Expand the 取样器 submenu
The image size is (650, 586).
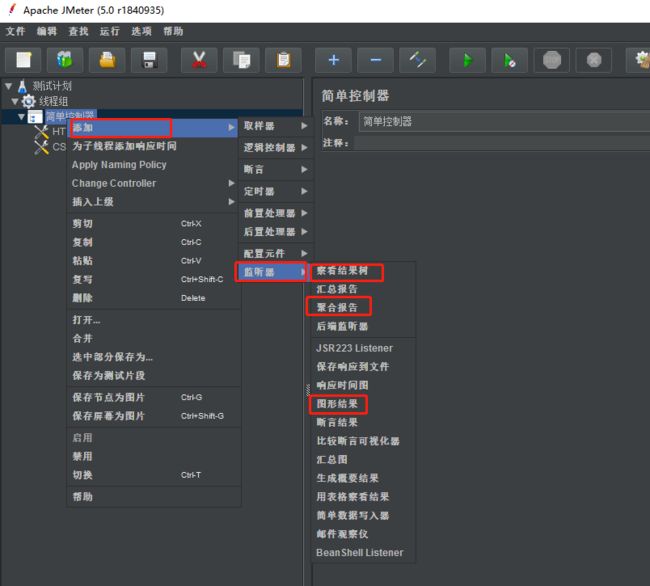coord(275,126)
